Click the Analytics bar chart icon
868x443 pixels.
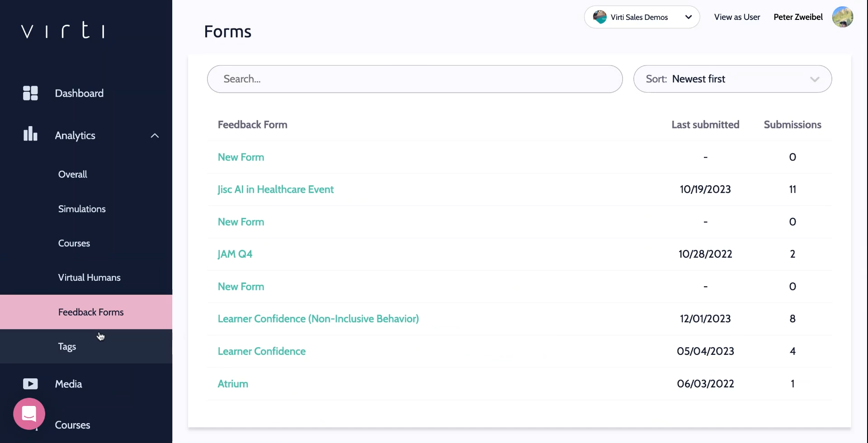click(30, 134)
